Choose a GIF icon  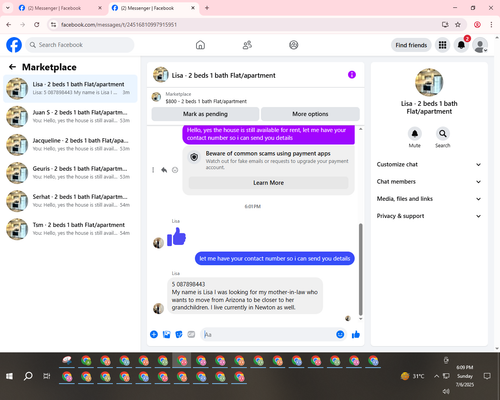click(x=191, y=334)
